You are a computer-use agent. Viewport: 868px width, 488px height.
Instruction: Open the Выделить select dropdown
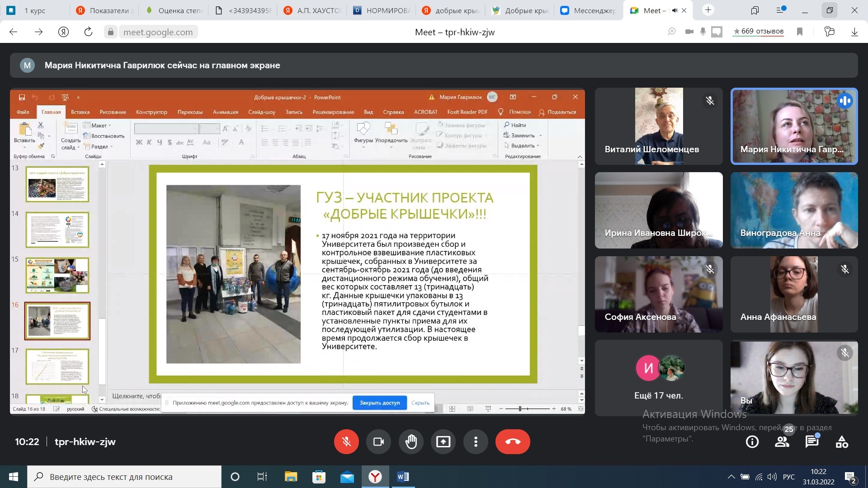pos(522,145)
